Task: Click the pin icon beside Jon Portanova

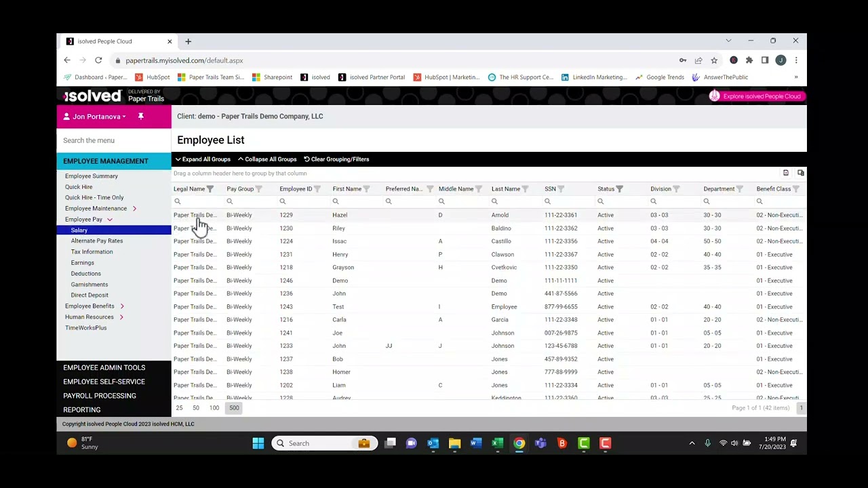Action: point(141,117)
